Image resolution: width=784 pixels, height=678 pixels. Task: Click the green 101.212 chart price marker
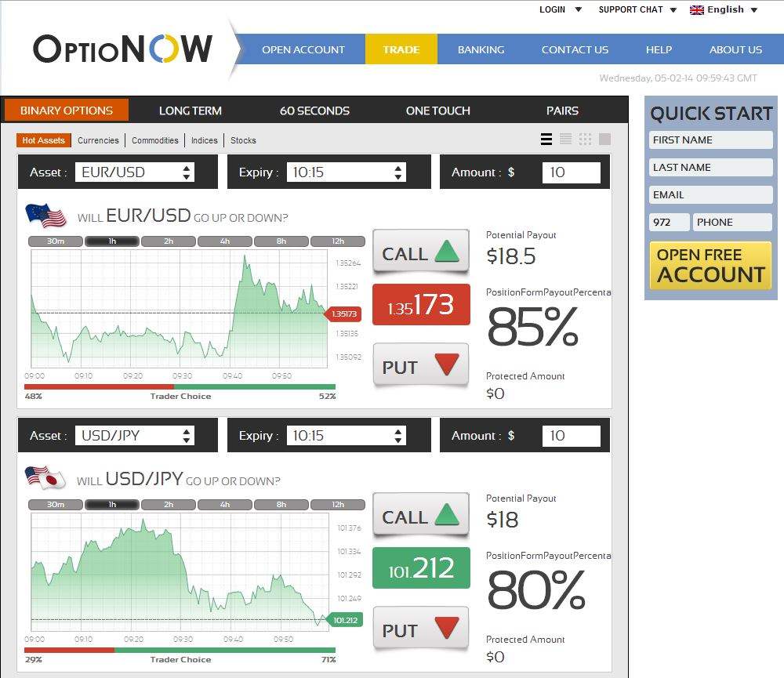(x=345, y=620)
